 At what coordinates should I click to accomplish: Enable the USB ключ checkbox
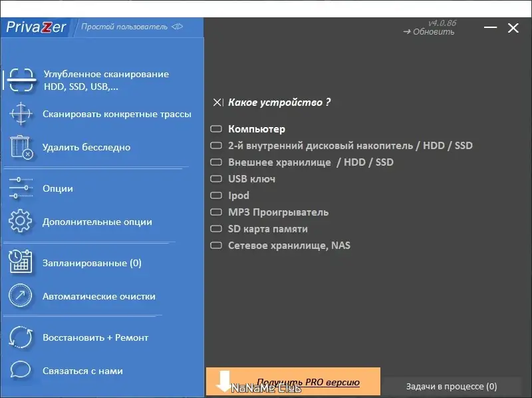tap(216, 179)
